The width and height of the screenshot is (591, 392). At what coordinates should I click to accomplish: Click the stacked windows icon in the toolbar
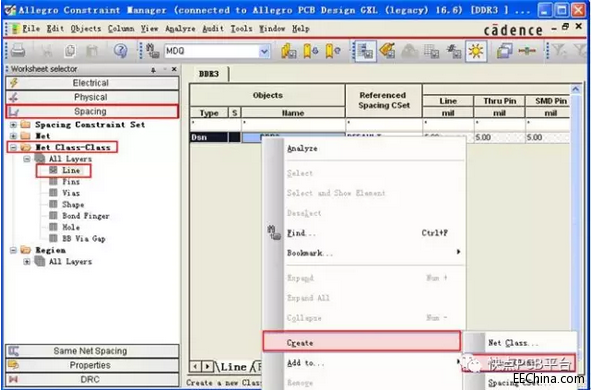pyautogui.click(x=504, y=51)
